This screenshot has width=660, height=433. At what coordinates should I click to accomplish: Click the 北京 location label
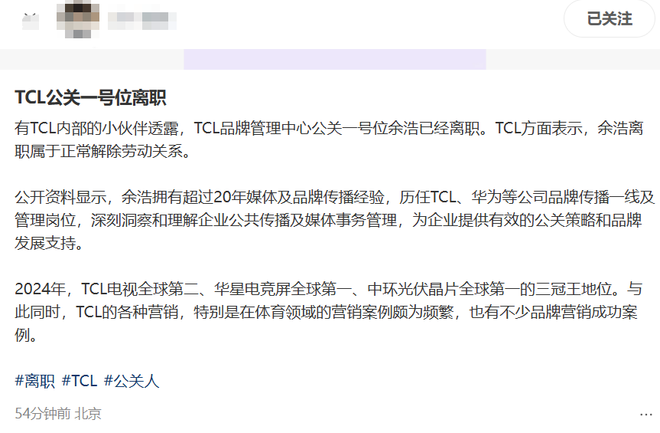pos(88,414)
